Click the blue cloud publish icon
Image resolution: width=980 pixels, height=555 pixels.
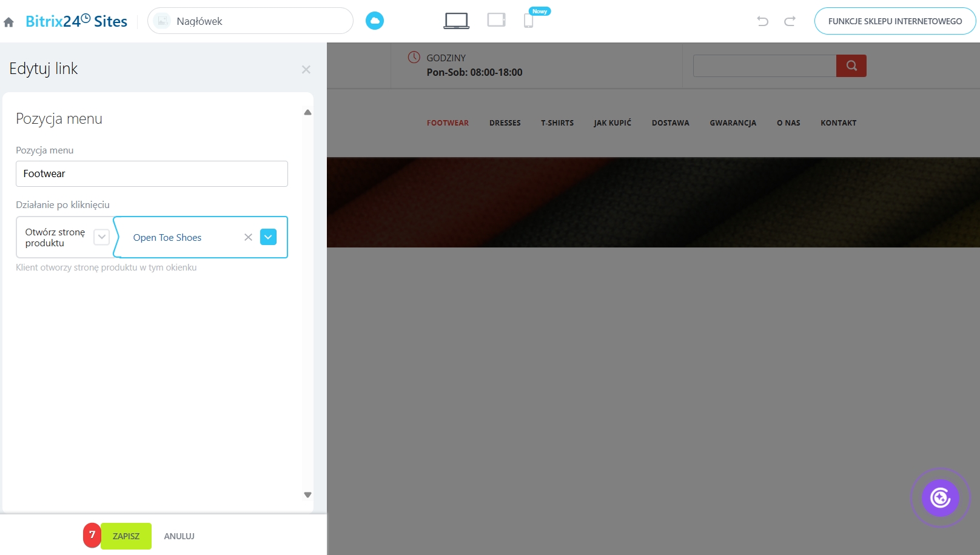coord(375,21)
